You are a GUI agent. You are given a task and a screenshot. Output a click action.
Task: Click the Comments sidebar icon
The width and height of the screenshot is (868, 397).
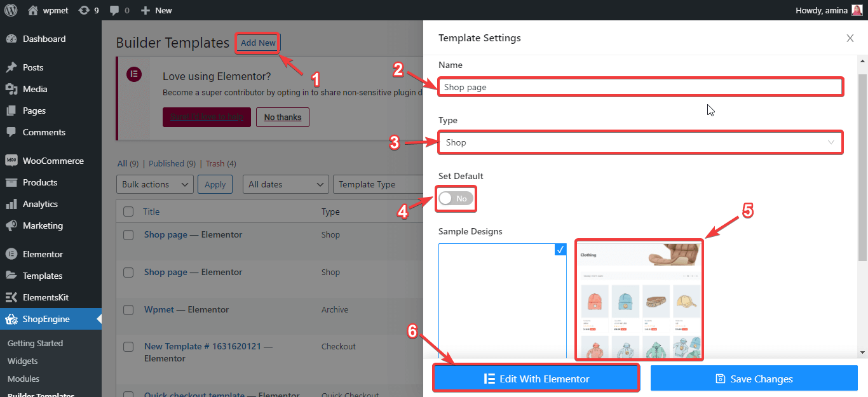[11, 132]
